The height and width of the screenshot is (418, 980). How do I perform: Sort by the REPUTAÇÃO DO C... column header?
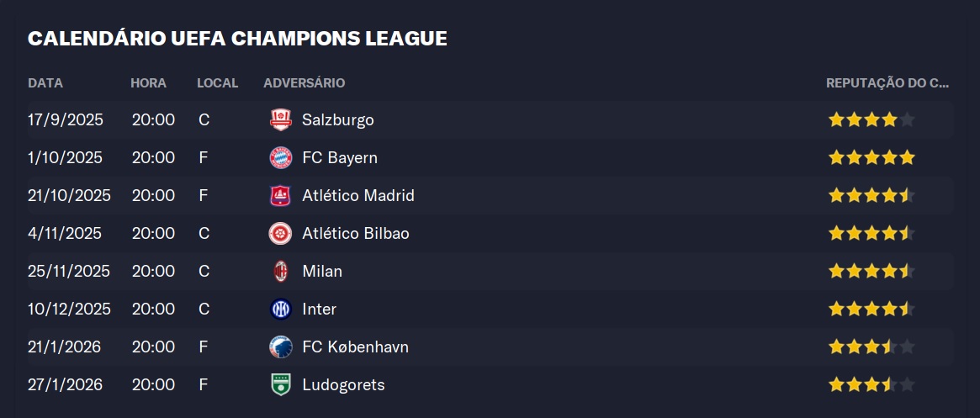[x=887, y=83]
